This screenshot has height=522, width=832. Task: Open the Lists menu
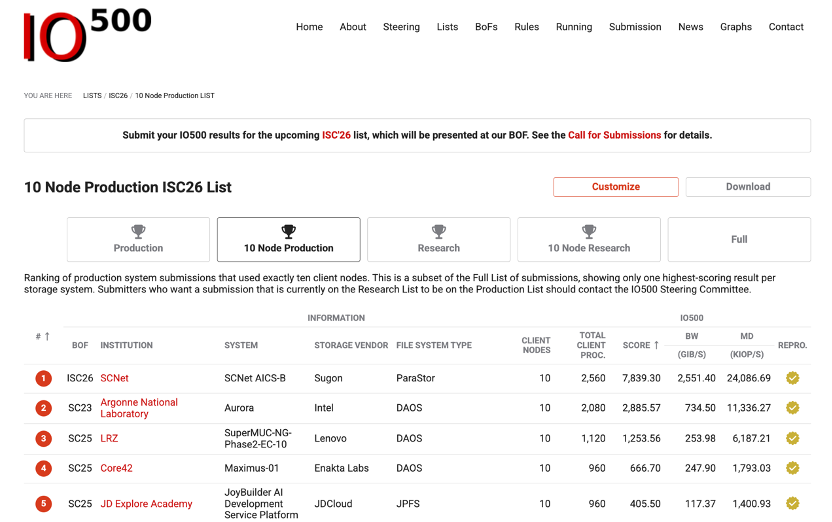pos(447,27)
